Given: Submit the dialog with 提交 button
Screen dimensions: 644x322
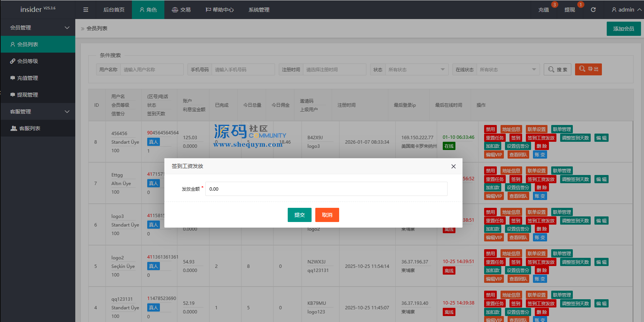Looking at the screenshot, I should pos(299,215).
